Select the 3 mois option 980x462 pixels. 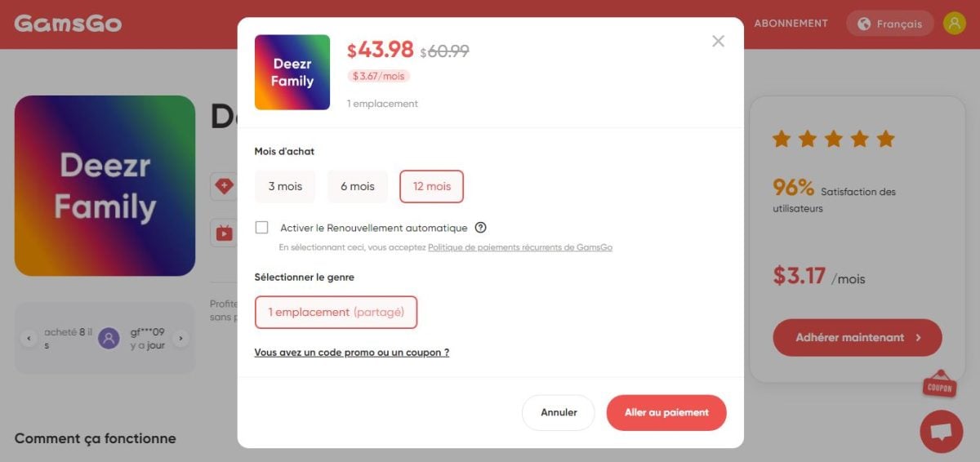pyautogui.click(x=285, y=186)
